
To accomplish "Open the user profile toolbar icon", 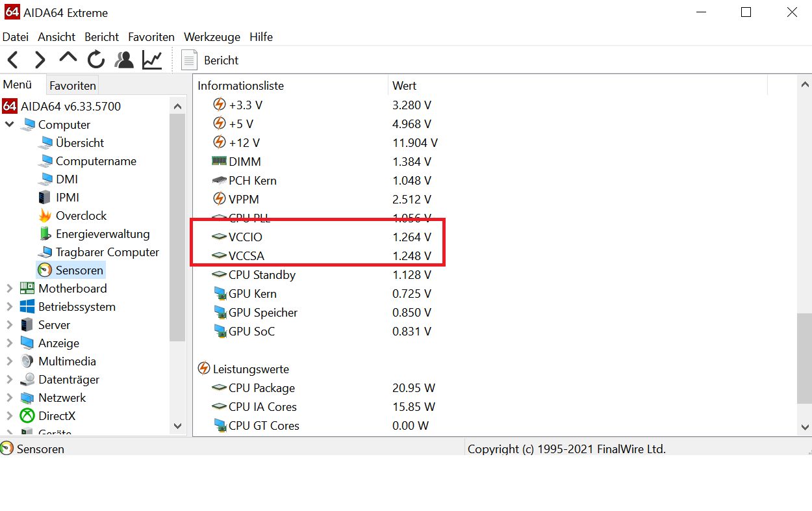I will [x=123, y=60].
